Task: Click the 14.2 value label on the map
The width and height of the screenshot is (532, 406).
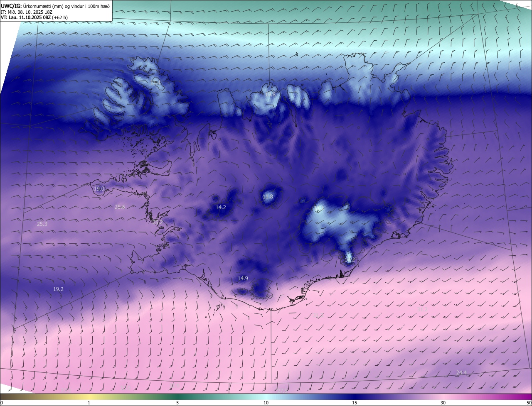Action: [221, 207]
